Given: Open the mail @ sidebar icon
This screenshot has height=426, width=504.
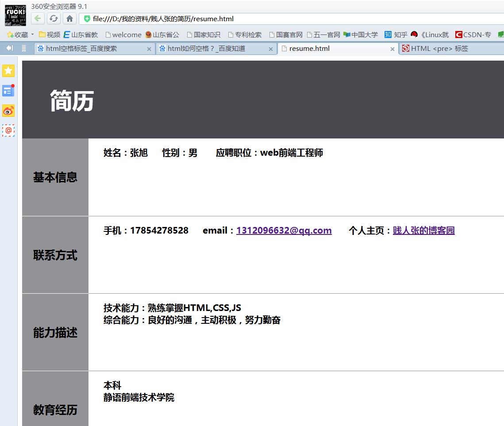Looking at the screenshot, I should click(x=8, y=130).
